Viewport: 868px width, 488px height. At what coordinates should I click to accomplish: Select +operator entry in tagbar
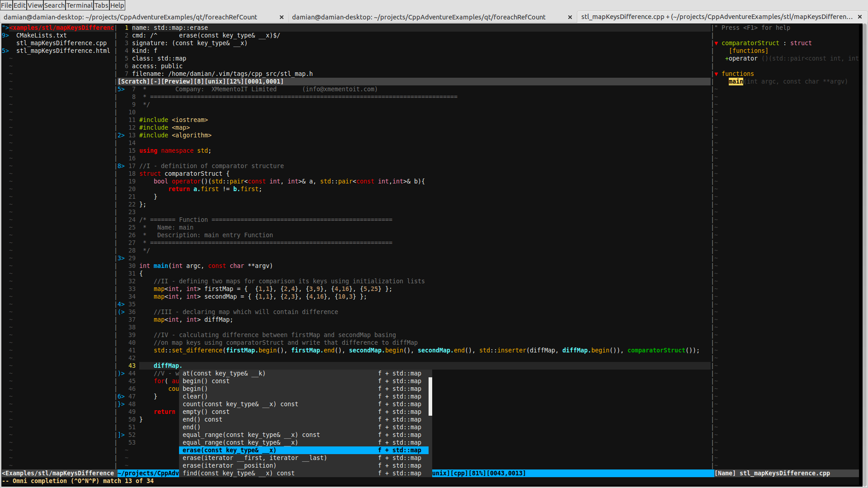[741, 59]
